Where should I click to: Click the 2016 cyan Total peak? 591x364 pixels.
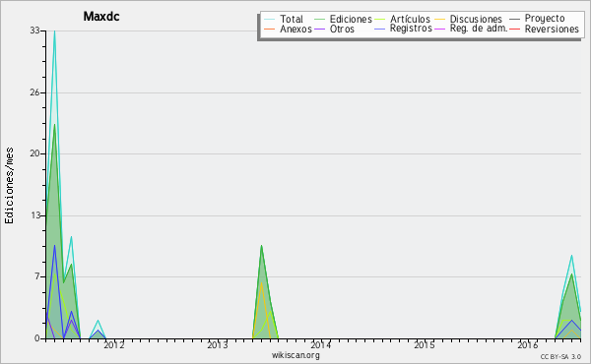[571, 256]
